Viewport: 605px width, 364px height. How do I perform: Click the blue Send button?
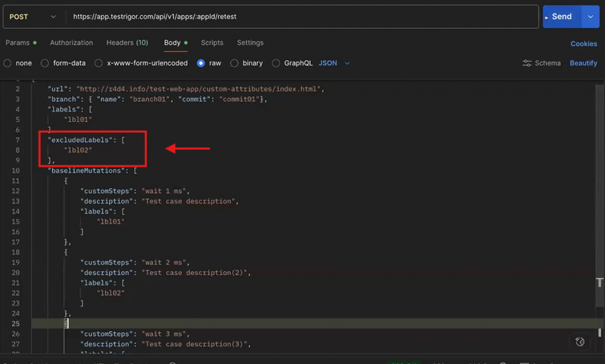coord(561,17)
